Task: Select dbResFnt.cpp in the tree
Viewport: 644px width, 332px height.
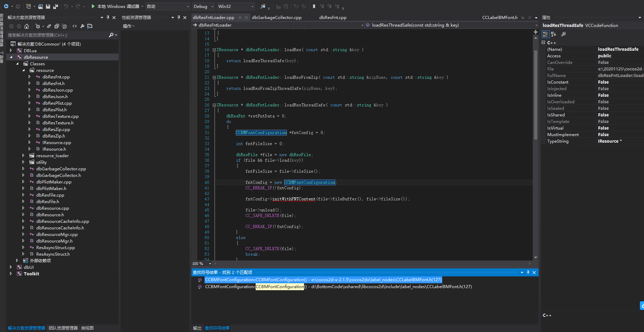Action: point(56,77)
